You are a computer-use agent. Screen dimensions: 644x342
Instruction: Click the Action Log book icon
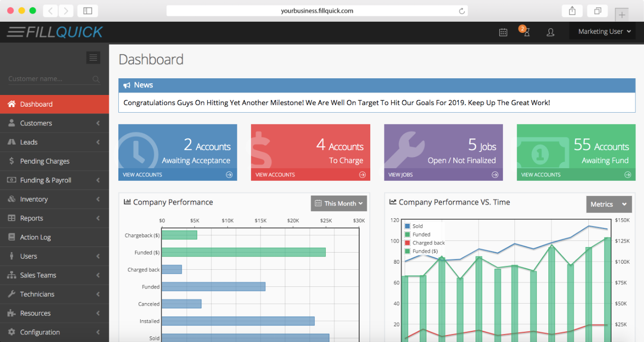coord(12,237)
